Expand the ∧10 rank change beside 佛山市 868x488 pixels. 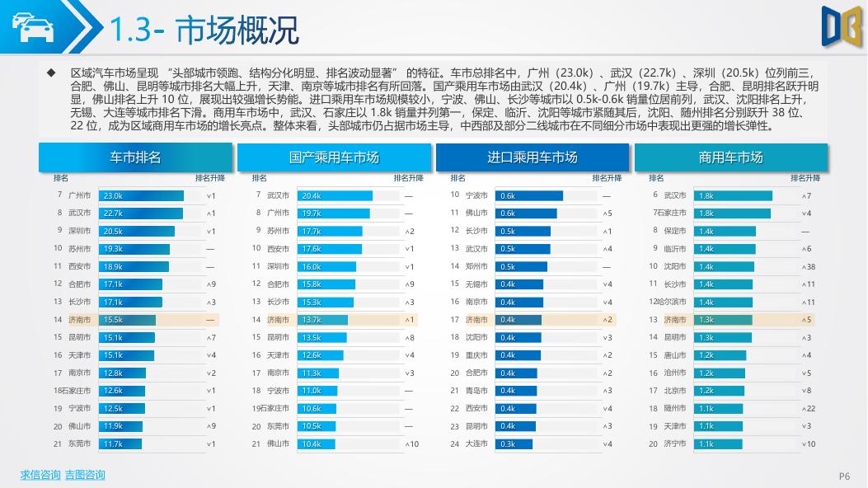(x=412, y=443)
